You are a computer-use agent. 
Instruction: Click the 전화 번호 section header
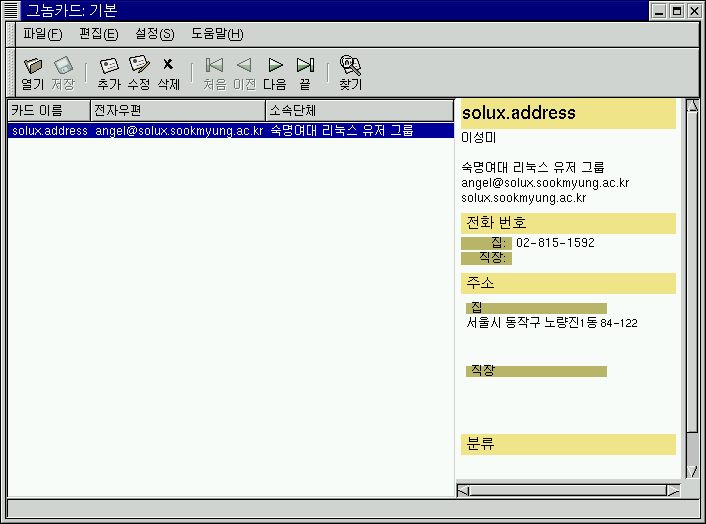click(568, 223)
